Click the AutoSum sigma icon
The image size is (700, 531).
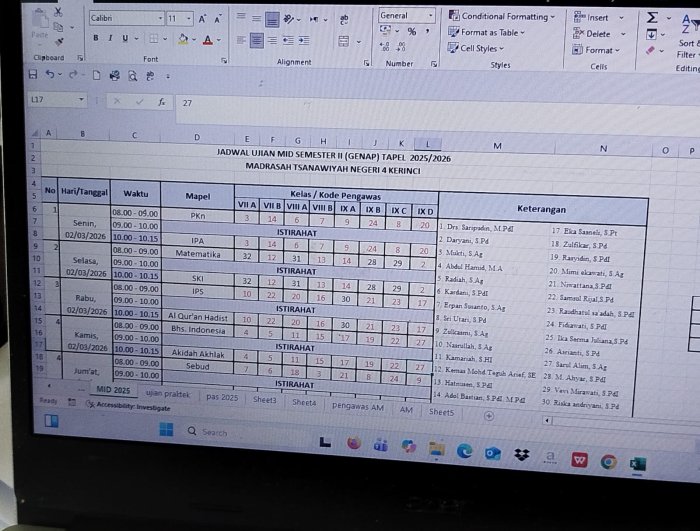(x=651, y=17)
